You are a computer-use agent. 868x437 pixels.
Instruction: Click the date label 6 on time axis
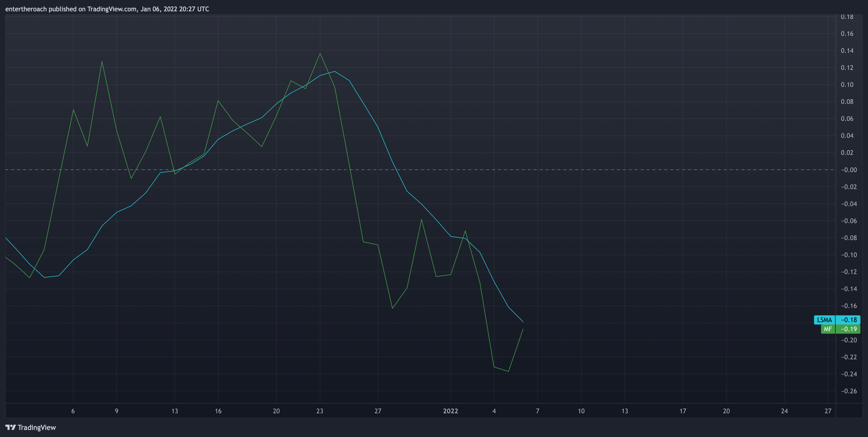pos(73,411)
